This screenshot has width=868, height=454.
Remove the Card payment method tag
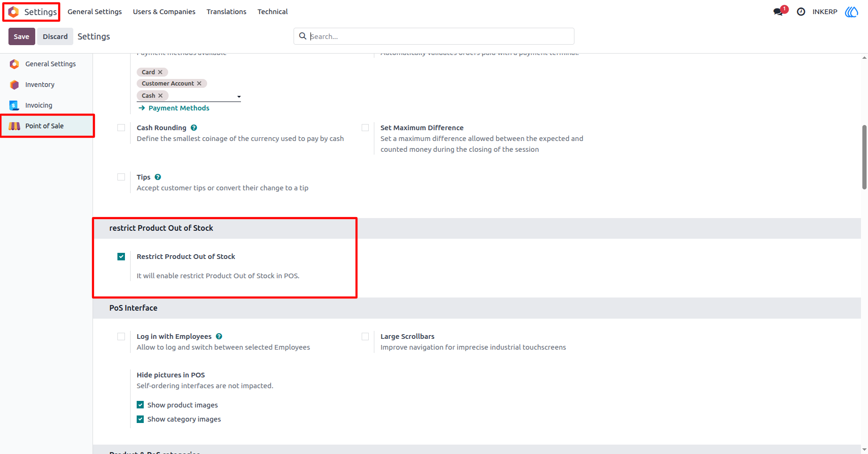[x=160, y=72]
